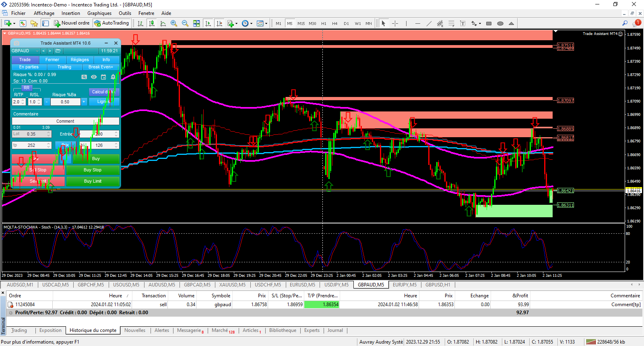Open the GBPAUD symbol dropdown
Viewport: 644px width, 346px height.
37,51
